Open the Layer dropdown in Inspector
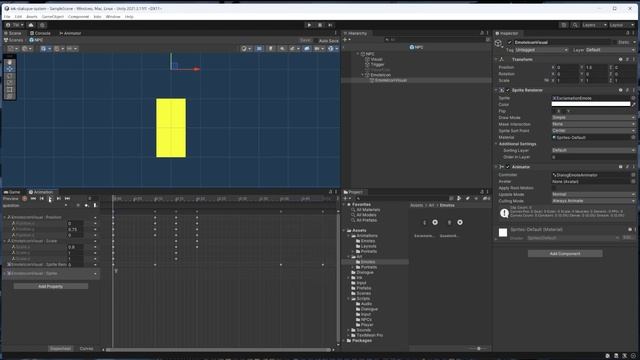640x360 pixels. point(610,50)
